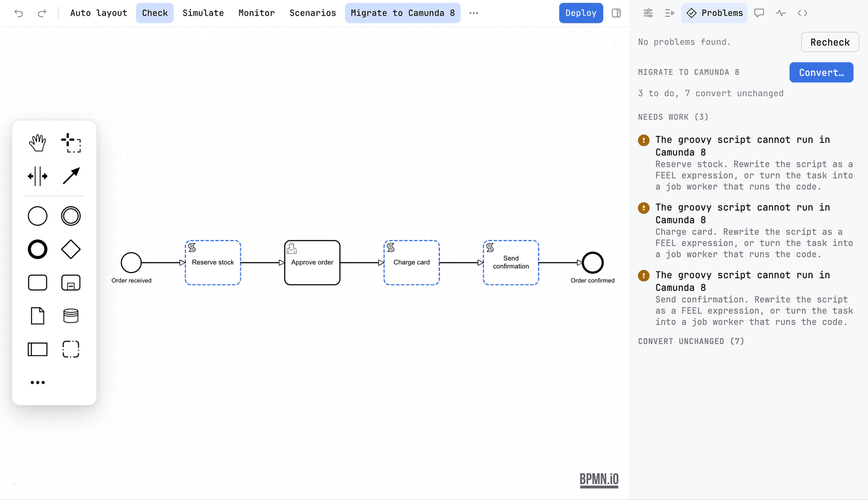Expand the CONVERT UNCHANGED (7) section
The width and height of the screenshot is (868, 500).
point(691,341)
